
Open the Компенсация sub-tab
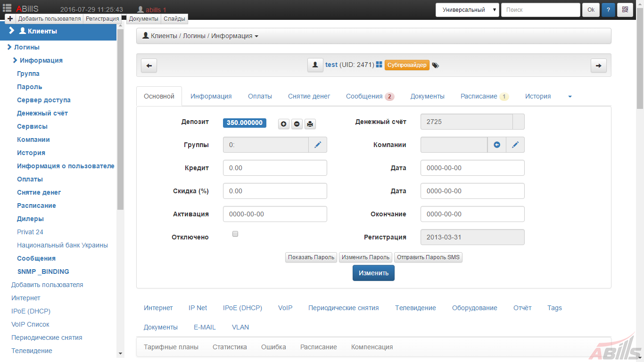point(372,347)
